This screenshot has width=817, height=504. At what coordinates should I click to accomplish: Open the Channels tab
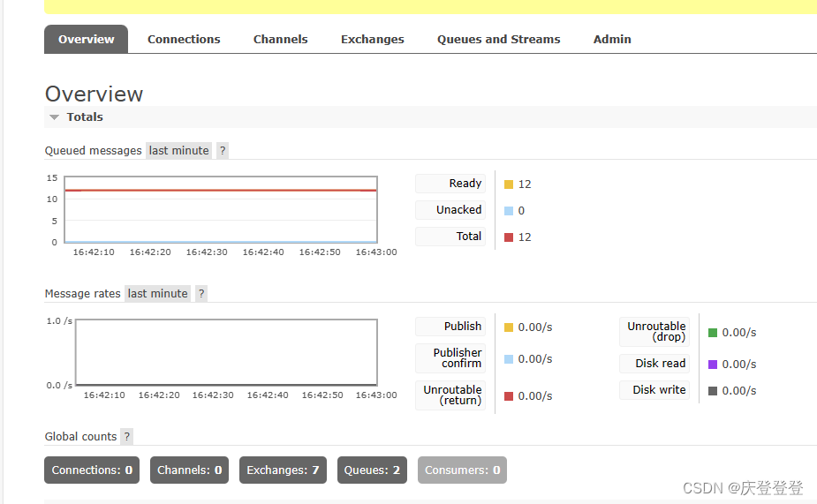click(280, 39)
